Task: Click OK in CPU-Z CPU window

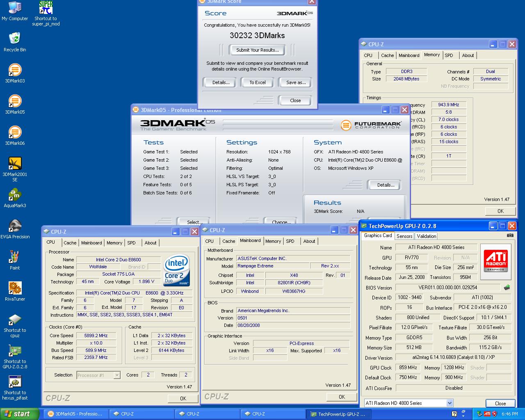Action: 183,398
